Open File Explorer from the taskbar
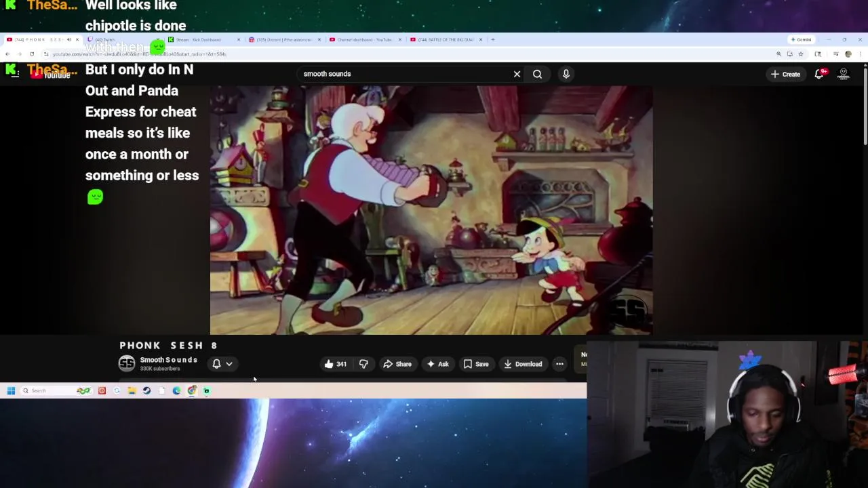The height and width of the screenshot is (488, 868). click(132, 390)
